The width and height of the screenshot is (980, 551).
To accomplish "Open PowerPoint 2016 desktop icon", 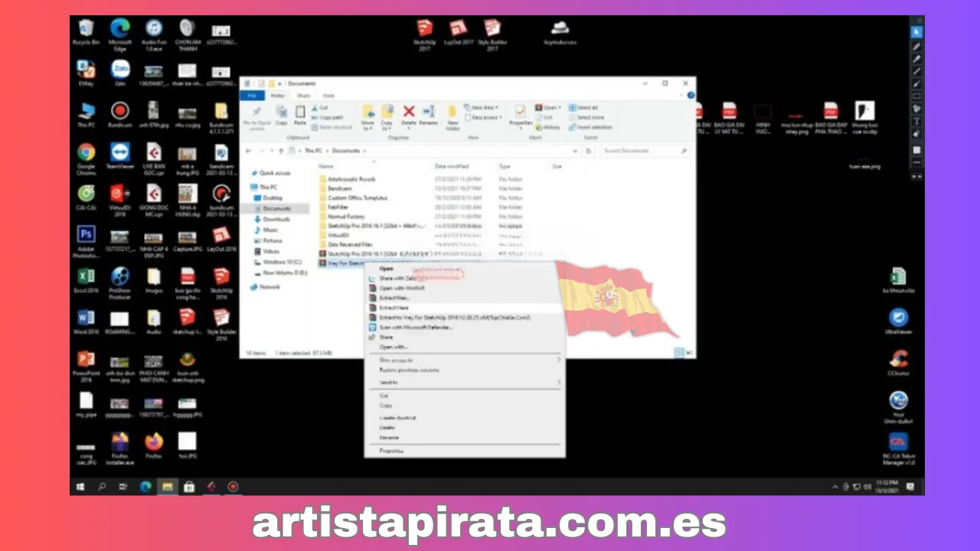I will tap(86, 366).
